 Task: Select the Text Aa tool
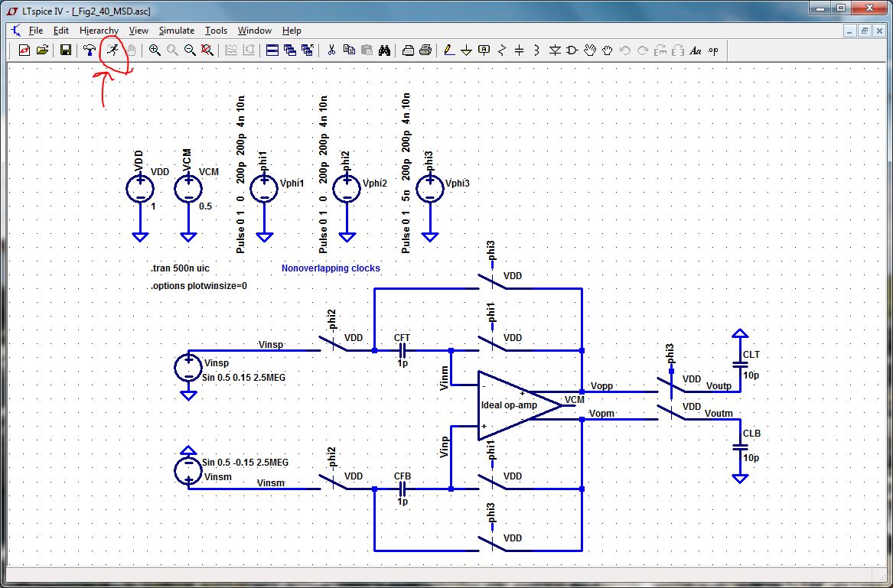pyautogui.click(x=696, y=50)
